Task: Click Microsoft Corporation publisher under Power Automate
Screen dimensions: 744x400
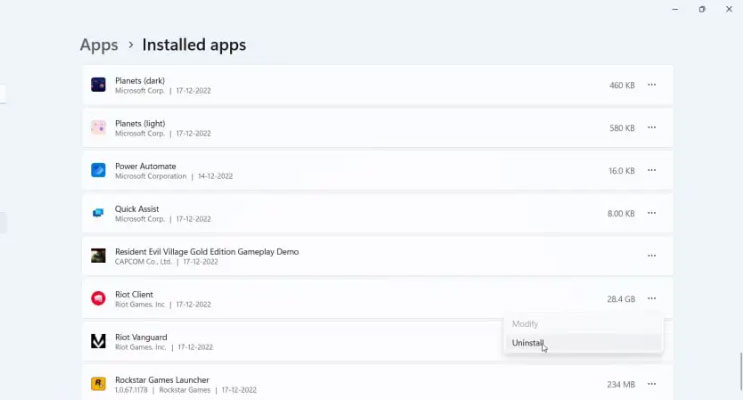Action: tap(151, 176)
